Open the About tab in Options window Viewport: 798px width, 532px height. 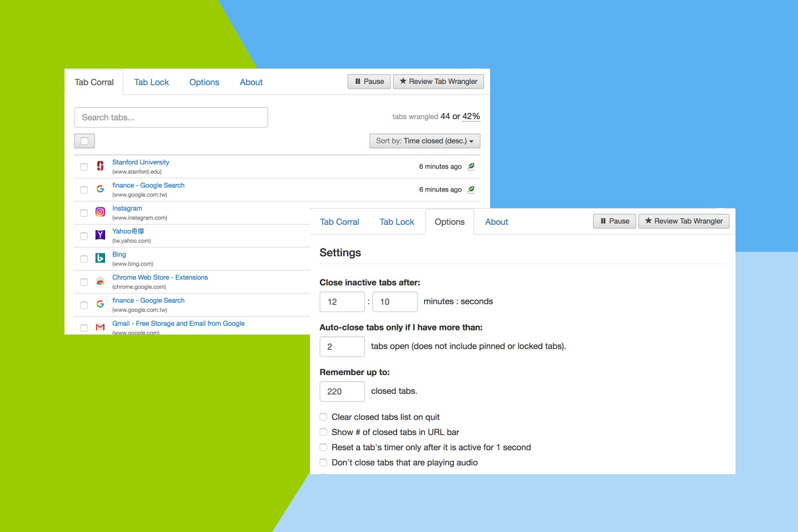pyautogui.click(x=496, y=222)
